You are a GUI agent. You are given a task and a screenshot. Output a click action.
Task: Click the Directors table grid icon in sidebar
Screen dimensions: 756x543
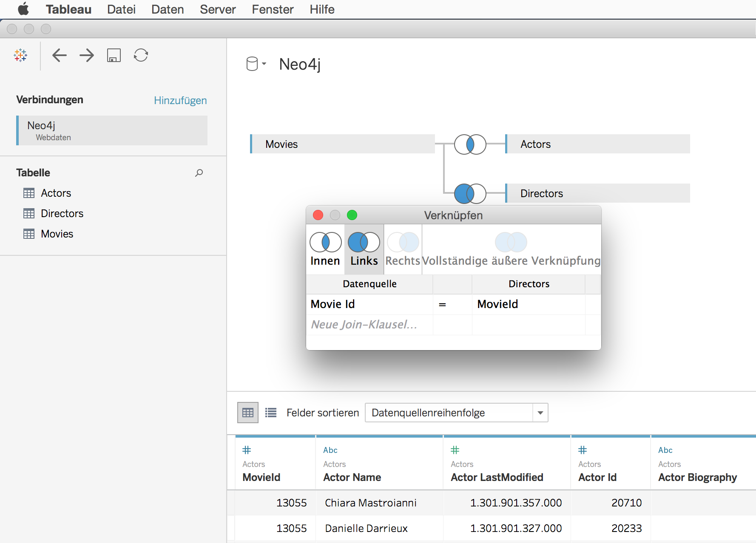[29, 214]
